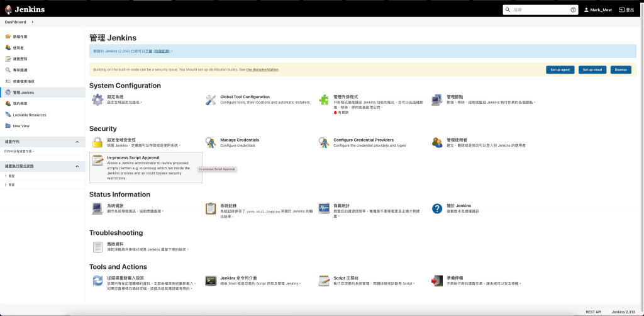Screen dimensions: 644x316
Task: Click the 'Status Information' section heading
Action: tap(119, 195)
